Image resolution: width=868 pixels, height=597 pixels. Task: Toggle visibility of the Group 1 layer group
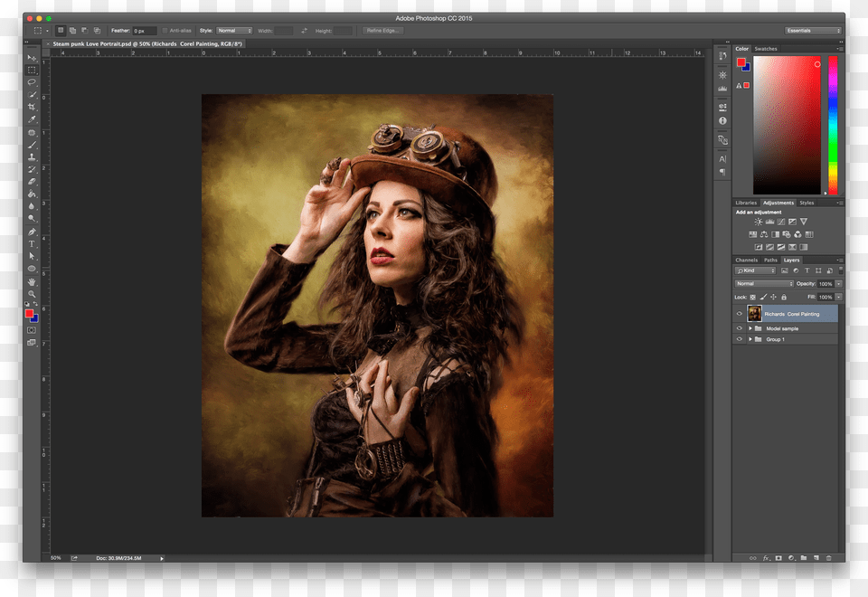739,339
